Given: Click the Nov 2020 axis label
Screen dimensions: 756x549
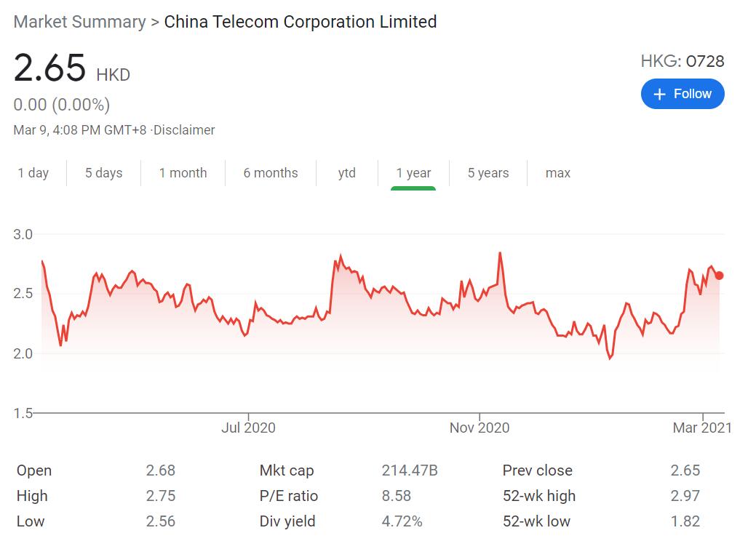Looking at the screenshot, I should click(x=480, y=428).
